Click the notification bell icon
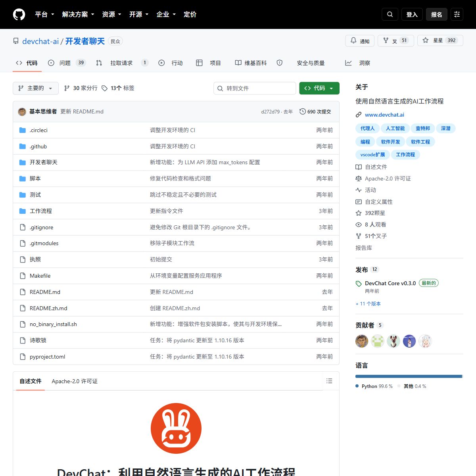Viewport: 476px width, 476px height. tap(353, 40)
